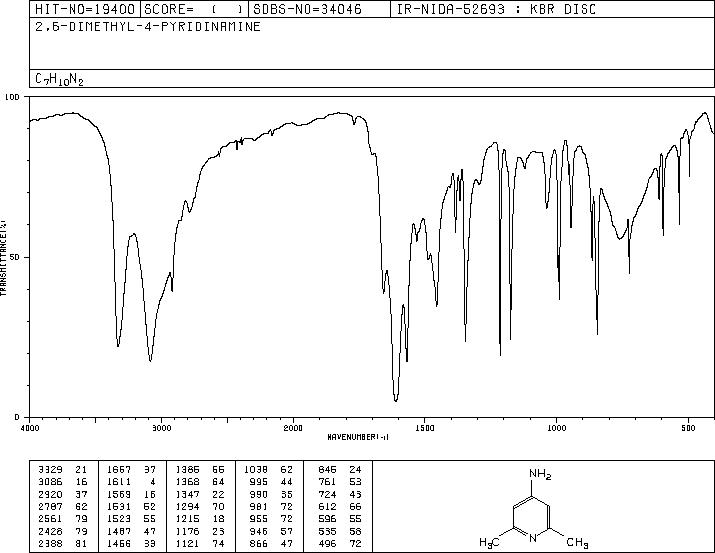Click the NH2 group in structure diagram

point(540,474)
